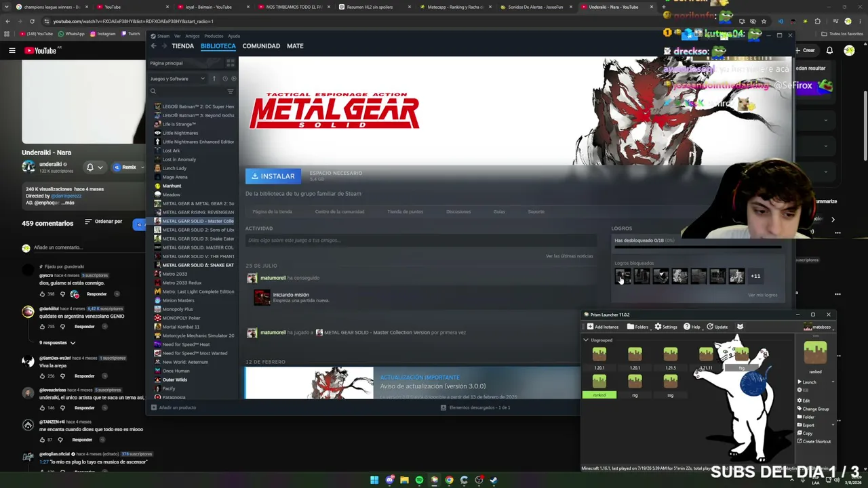Click Añadir un producto in Steam

pos(174,407)
